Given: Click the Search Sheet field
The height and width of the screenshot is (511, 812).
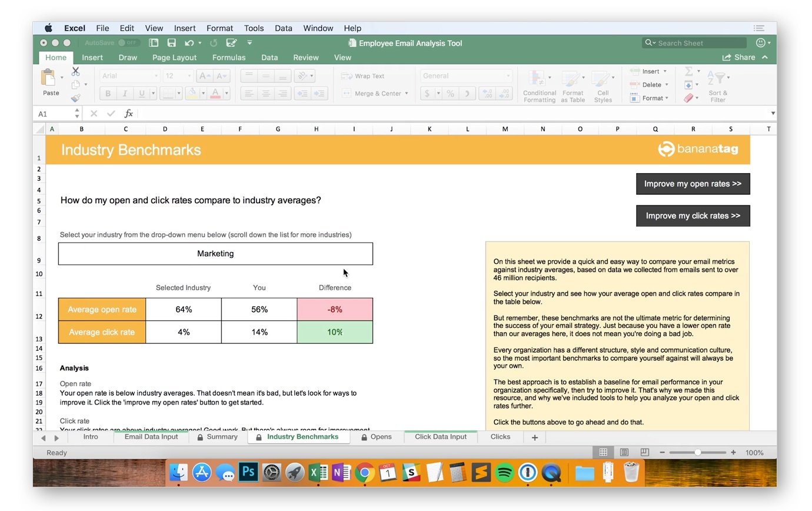Looking at the screenshot, I should point(694,43).
